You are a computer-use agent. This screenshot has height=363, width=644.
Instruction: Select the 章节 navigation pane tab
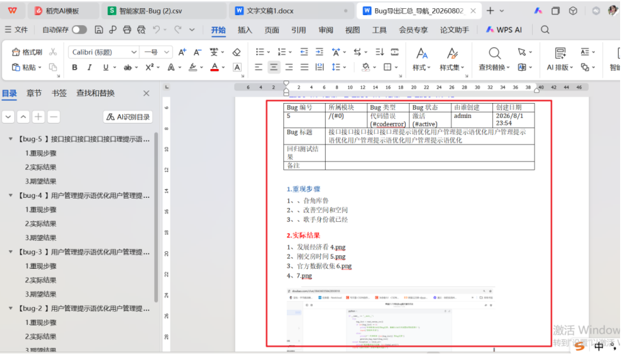34,93
